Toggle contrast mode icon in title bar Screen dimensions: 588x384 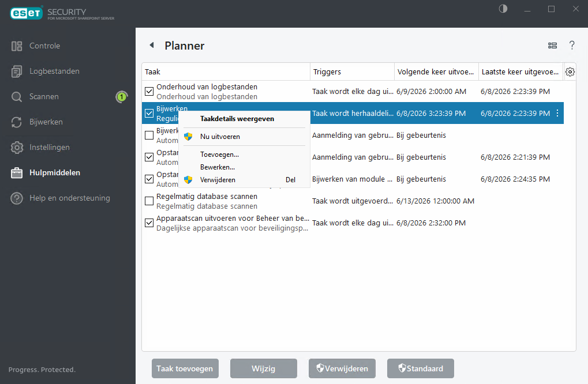pos(503,9)
